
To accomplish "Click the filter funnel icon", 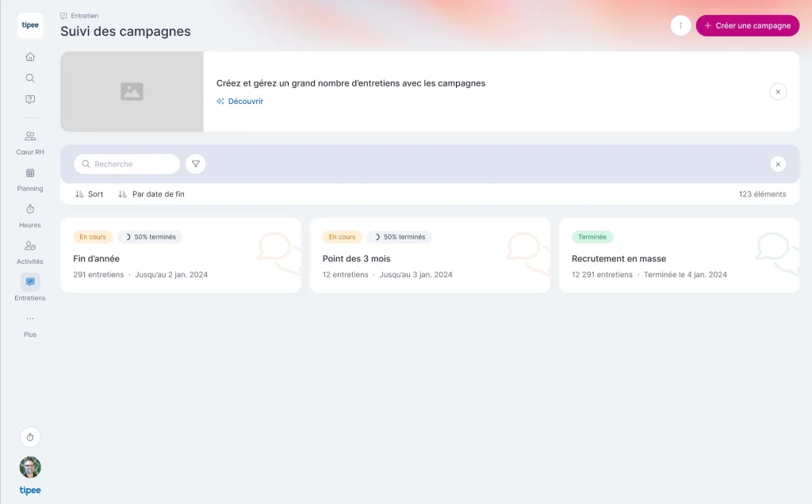I will pyautogui.click(x=196, y=164).
